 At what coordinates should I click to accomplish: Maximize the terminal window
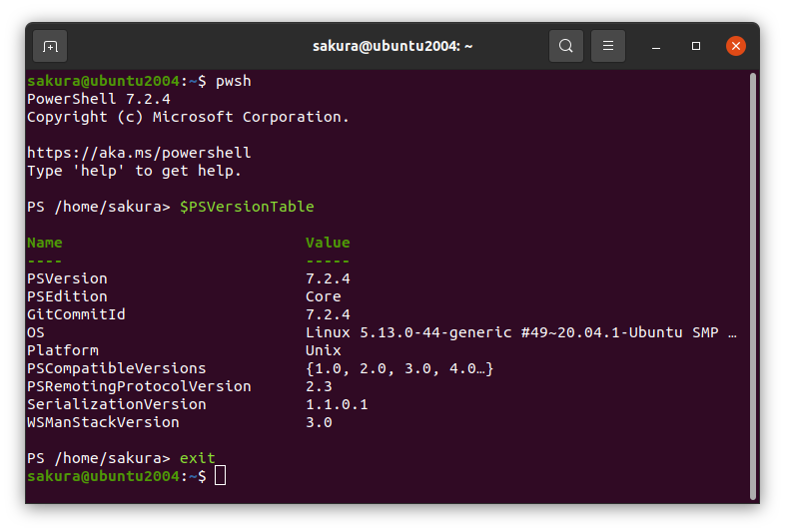(x=696, y=46)
